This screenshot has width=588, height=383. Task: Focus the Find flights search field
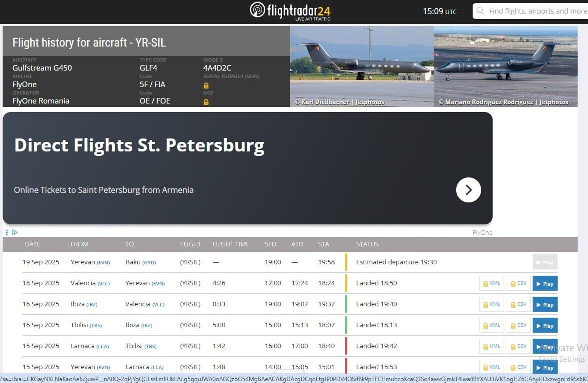pyautogui.click(x=536, y=11)
